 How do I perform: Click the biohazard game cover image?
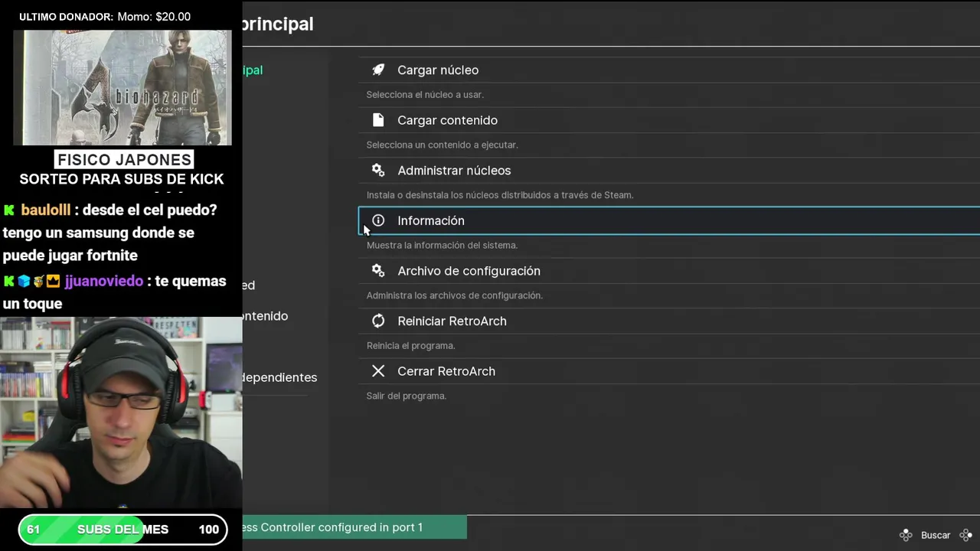click(x=122, y=88)
